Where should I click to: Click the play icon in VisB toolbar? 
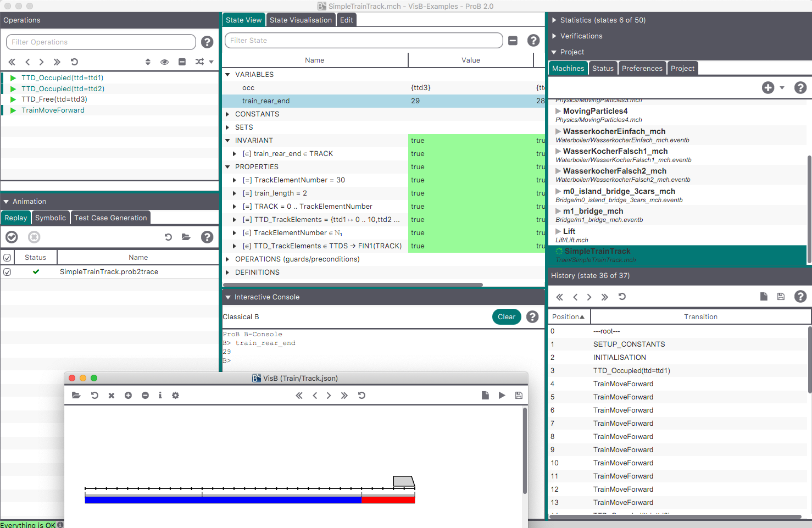click(502, 396)
